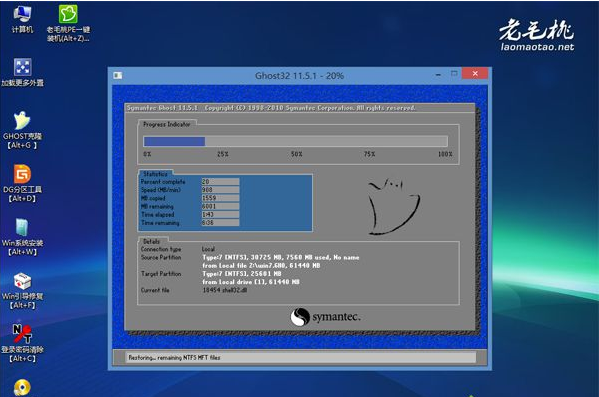Click the local file win7.GHO source line
This screenshot has width=599, height=397.
(261, 266)
